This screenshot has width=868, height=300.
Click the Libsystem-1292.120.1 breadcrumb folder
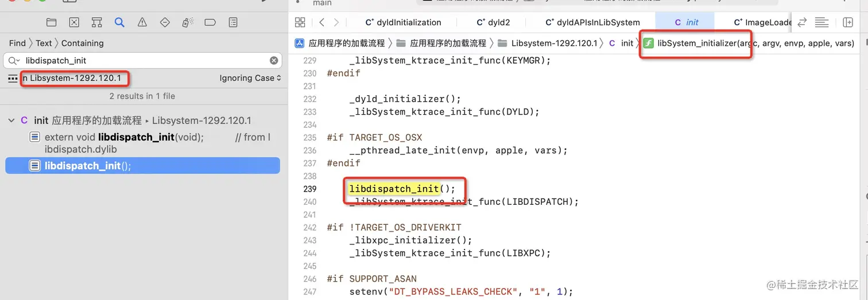[x=548, y=43]
